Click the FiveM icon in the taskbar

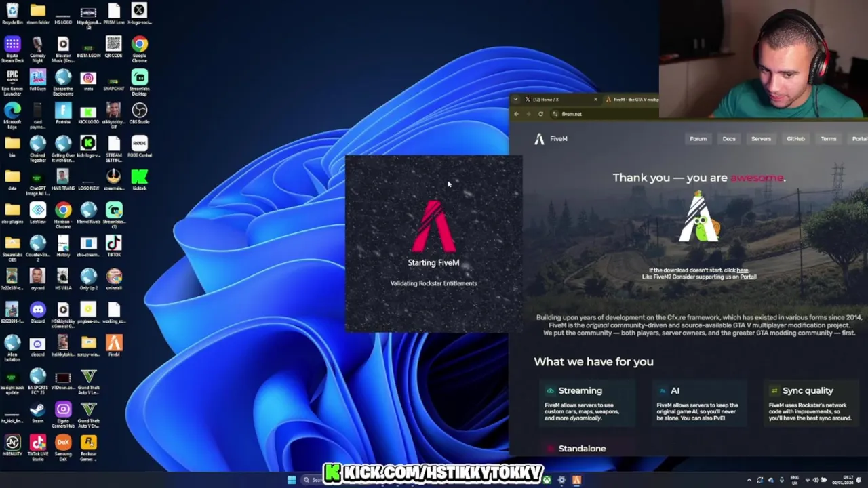(x=576, y=480)
